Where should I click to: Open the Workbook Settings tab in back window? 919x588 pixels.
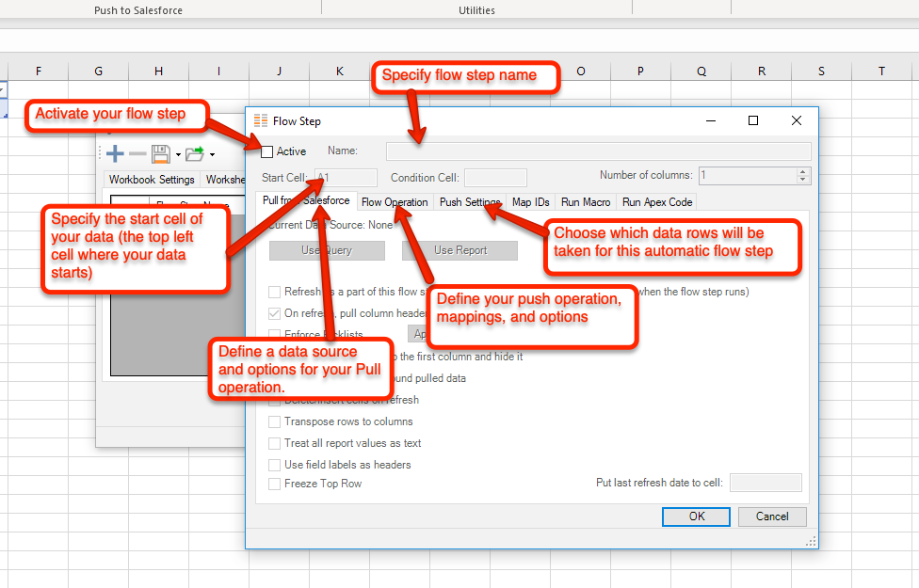tap(152, 179)
